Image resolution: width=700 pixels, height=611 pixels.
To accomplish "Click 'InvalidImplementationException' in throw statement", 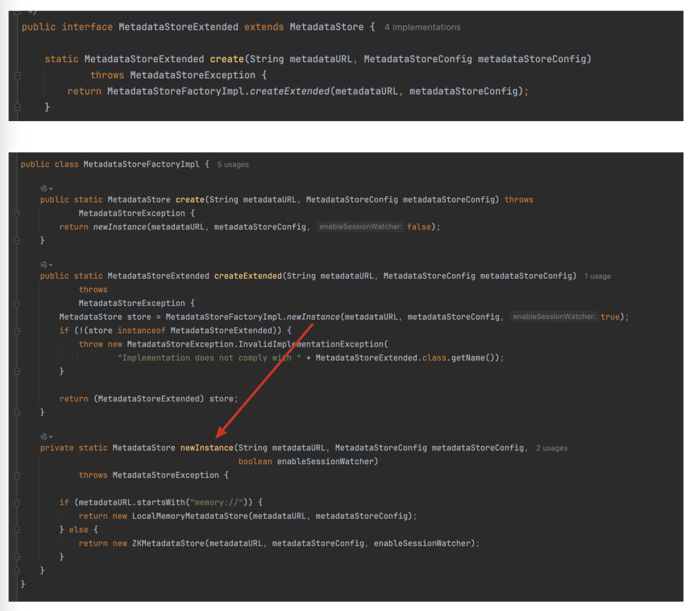I will [x=310, y=344].
